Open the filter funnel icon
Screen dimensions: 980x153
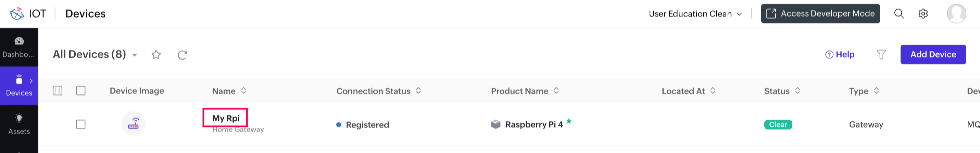click(x=881, y=55)
